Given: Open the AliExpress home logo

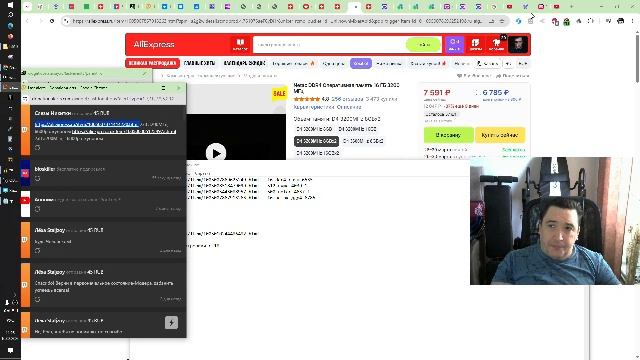Looking at the screenshot, I should 154,44.
